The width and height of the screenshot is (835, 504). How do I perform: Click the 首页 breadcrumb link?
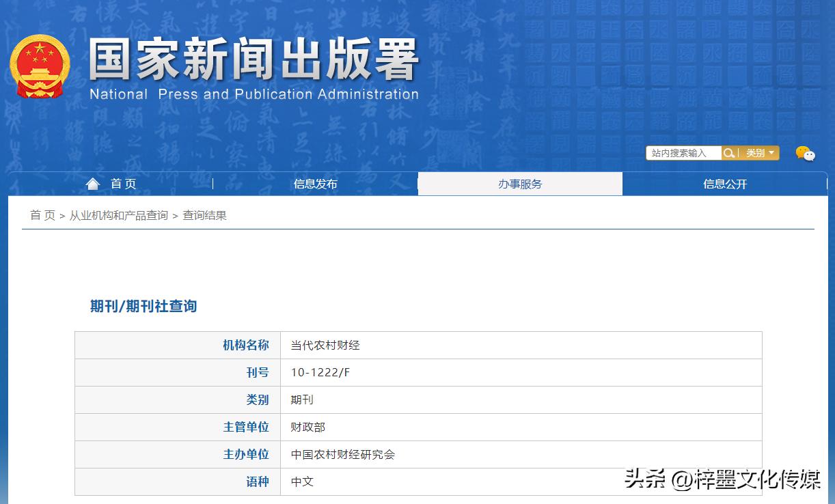click(42, 215)
